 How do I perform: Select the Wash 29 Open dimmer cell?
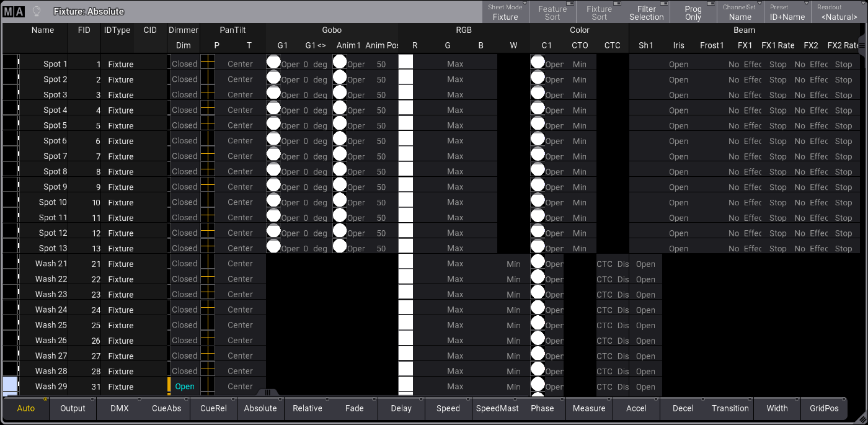(184, 387)
